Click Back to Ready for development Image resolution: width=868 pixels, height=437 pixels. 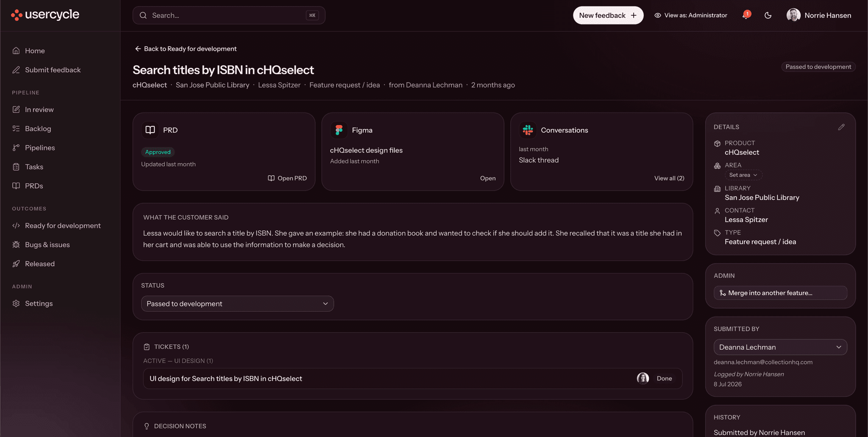point(186,49)
